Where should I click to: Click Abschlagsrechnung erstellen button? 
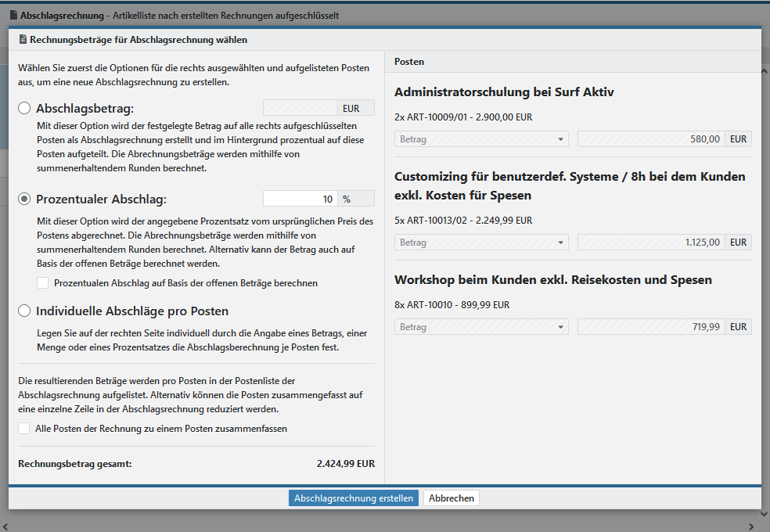tap(354, 498)
